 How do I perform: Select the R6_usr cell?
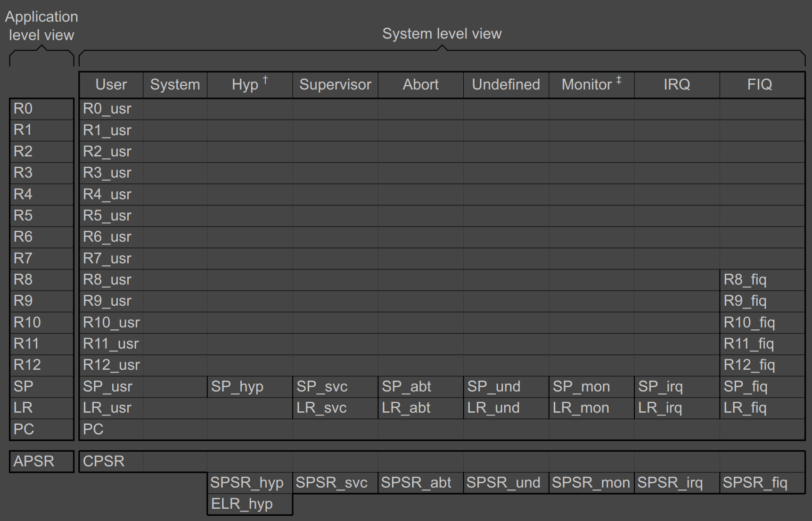pos(111,237)
